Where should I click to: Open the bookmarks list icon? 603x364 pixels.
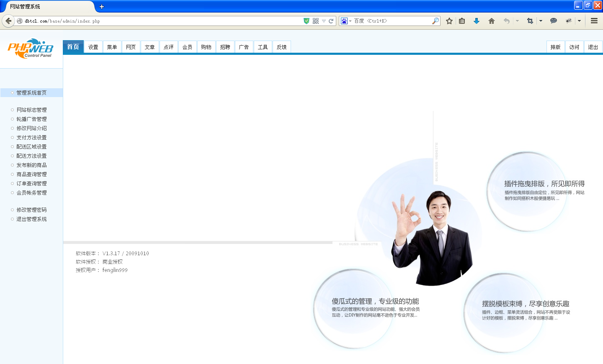tap(462, 21)
